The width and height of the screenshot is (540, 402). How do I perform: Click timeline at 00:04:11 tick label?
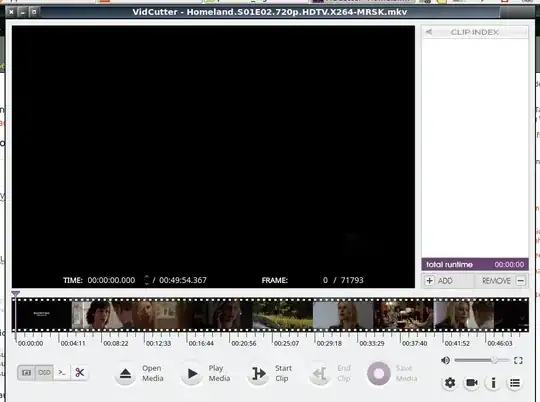[x=73, y=343]
